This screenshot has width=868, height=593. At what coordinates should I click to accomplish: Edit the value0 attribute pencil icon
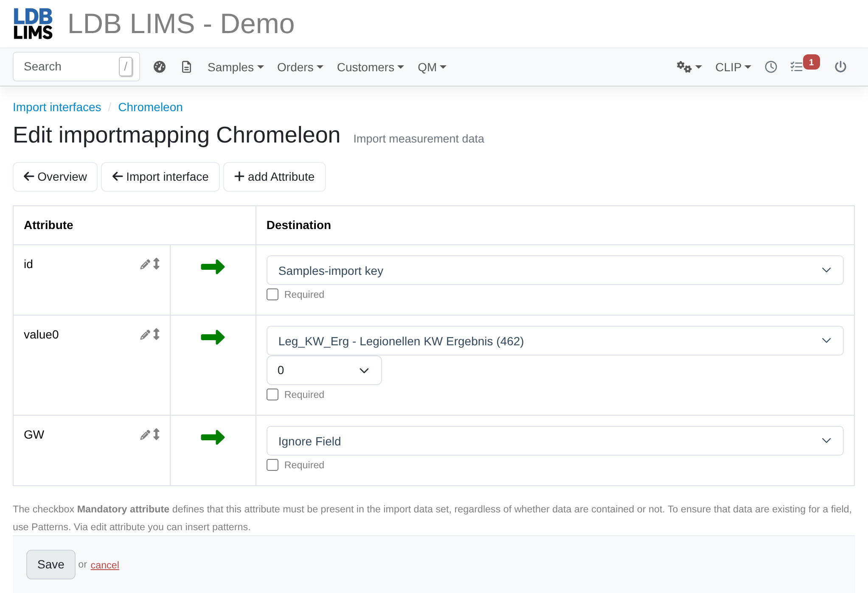click(x=145, y=335)
